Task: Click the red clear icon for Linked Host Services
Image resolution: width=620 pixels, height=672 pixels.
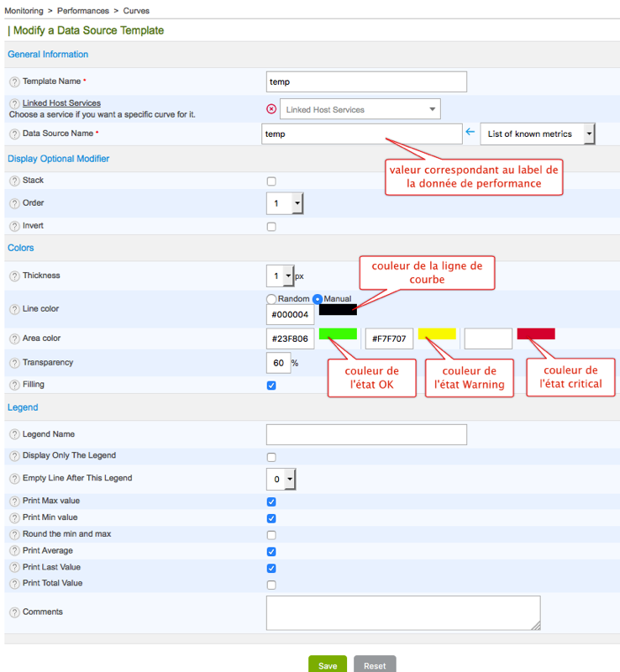Action: 271,109
